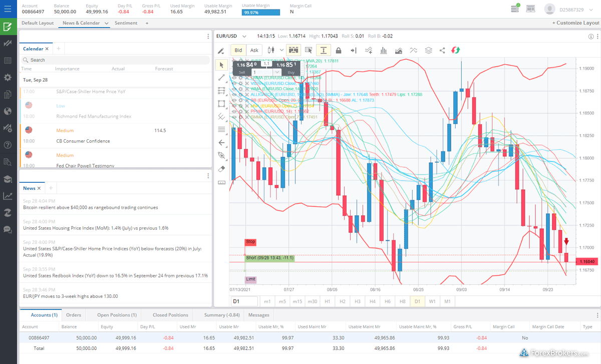Select the W1 timeframe button

[x=432, y=301]
